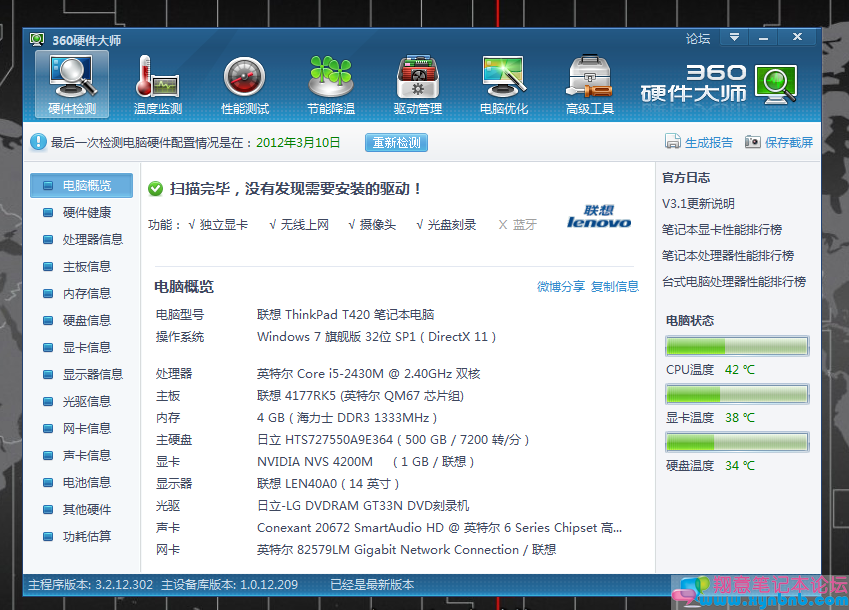The height and width of the screenshot is (610, 849).
Task: Open 笔记本显卡性能排行榜 link
Action: [722, 229]
